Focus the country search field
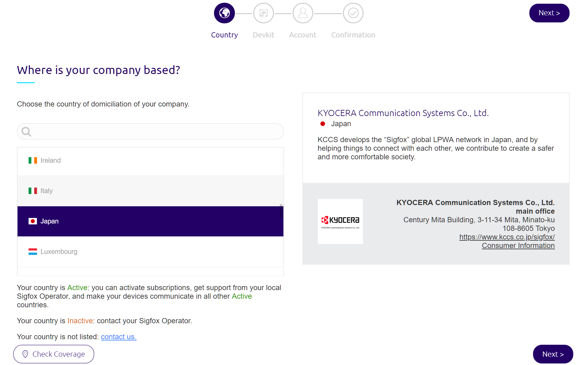The height and width of the screenshot is (365, 588). click(150, 132)
